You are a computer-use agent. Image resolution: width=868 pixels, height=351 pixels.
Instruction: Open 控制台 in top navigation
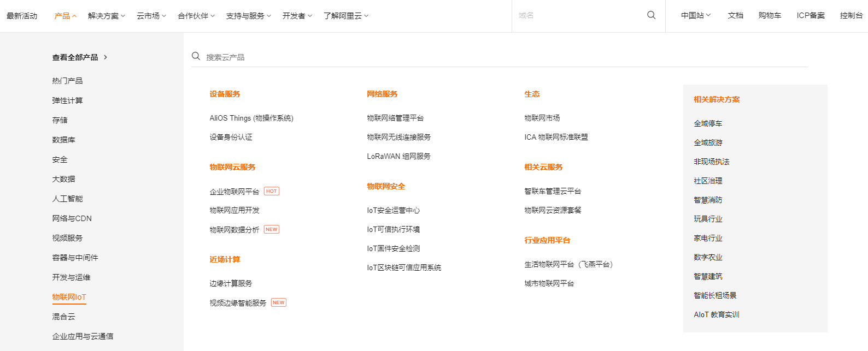tap(852, 15)
